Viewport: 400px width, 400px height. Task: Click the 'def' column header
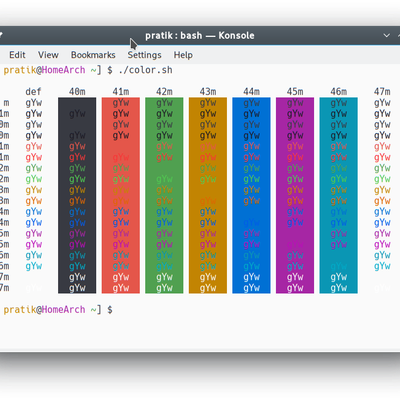[x=33, y=91]
